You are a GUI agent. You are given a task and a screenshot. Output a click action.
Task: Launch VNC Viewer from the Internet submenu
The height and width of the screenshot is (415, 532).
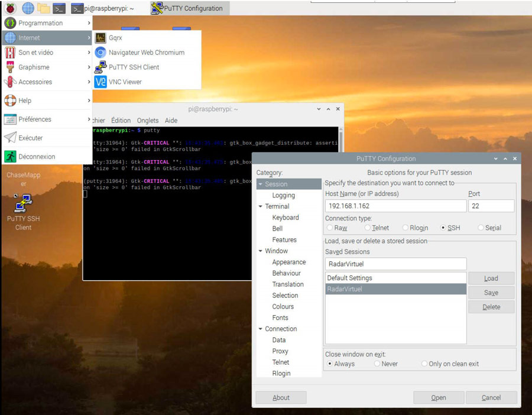click(147, 82)
